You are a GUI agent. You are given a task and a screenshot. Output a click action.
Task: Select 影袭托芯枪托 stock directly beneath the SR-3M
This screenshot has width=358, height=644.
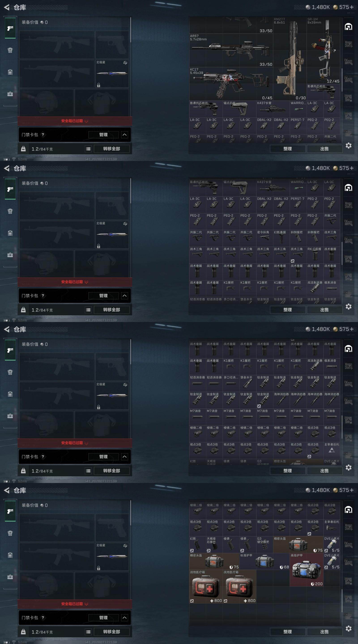(323, 92)
